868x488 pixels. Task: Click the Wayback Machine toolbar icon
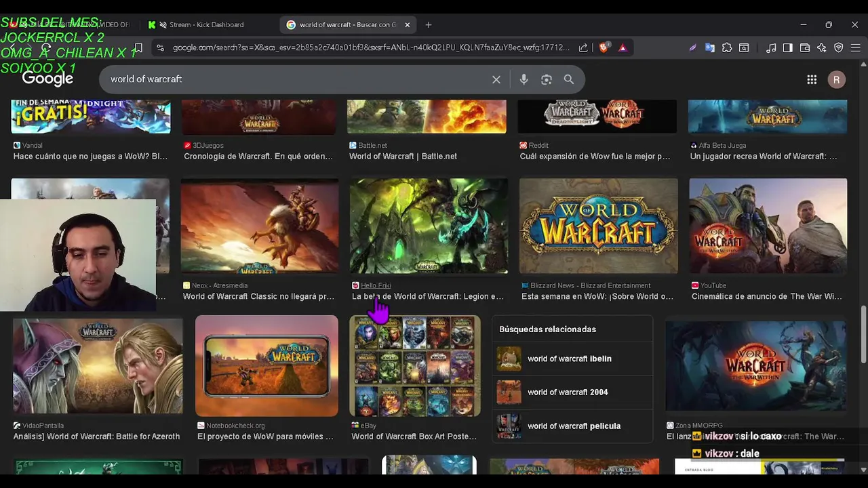click(744, 47)
